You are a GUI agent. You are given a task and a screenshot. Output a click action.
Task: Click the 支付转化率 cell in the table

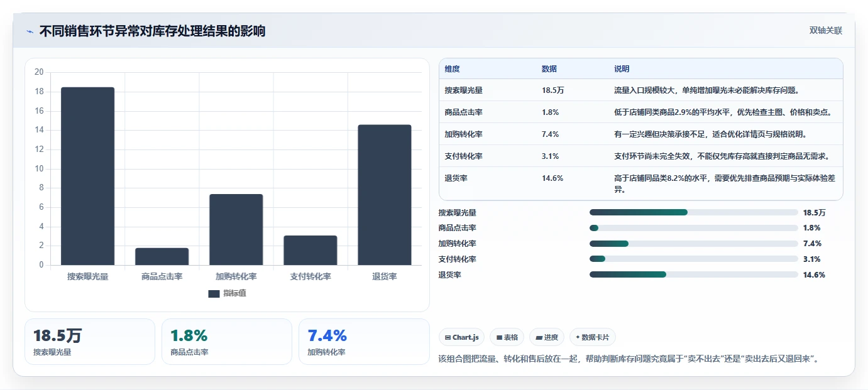click(x=463, y=156)
